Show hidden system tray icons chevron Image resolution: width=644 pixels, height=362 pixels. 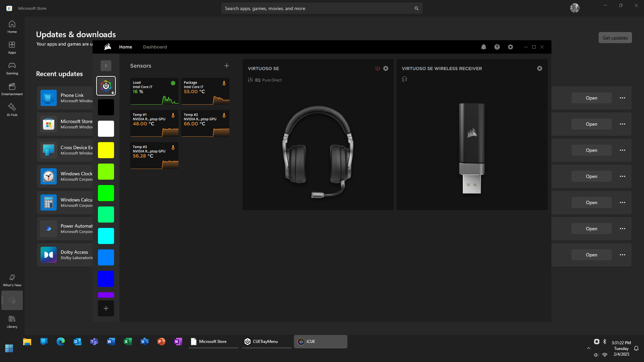tap(588, 348)
